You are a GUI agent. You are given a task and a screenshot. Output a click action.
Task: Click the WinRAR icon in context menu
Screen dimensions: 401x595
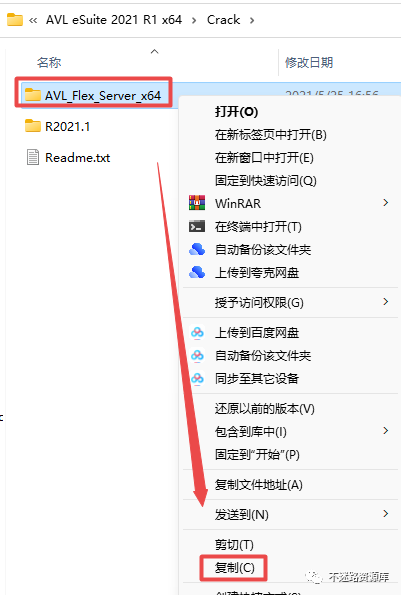pos(197,203)
